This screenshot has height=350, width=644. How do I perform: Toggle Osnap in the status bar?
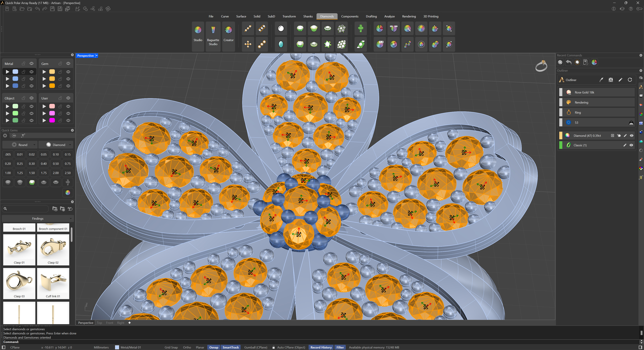pyautogui.click(x=214, y=347)
